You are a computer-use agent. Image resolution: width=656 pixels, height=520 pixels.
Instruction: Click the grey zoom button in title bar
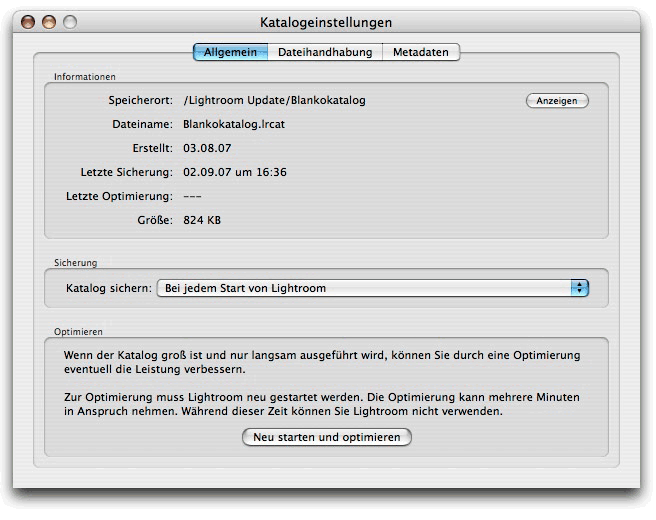(70, 22)
